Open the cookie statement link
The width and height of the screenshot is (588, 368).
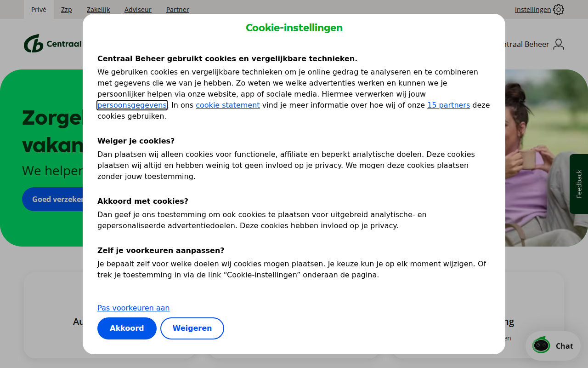tap(228, 105)
